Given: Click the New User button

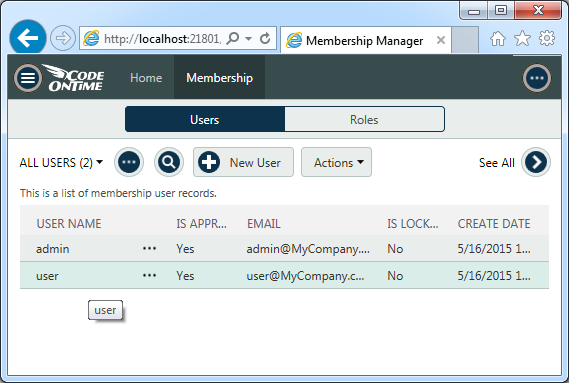Looking at the screenshot, I should (243, 162).
